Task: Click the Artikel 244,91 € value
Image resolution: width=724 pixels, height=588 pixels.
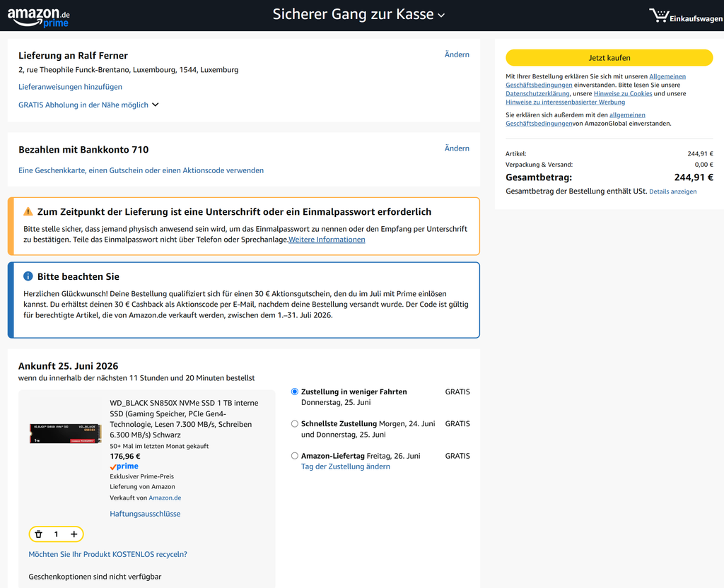Action: 700,153
